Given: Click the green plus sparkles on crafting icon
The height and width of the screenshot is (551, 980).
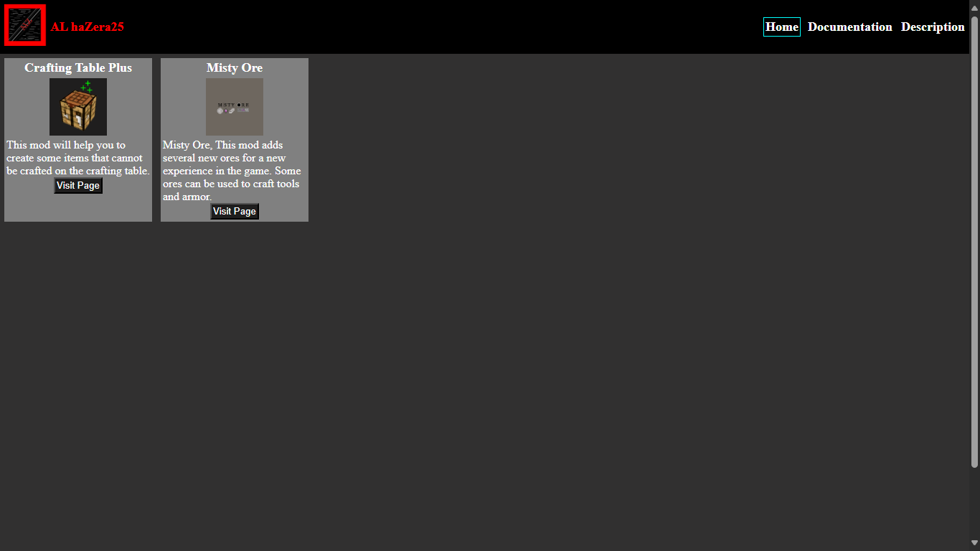Looking at the screenshot, I should point(87,86).
